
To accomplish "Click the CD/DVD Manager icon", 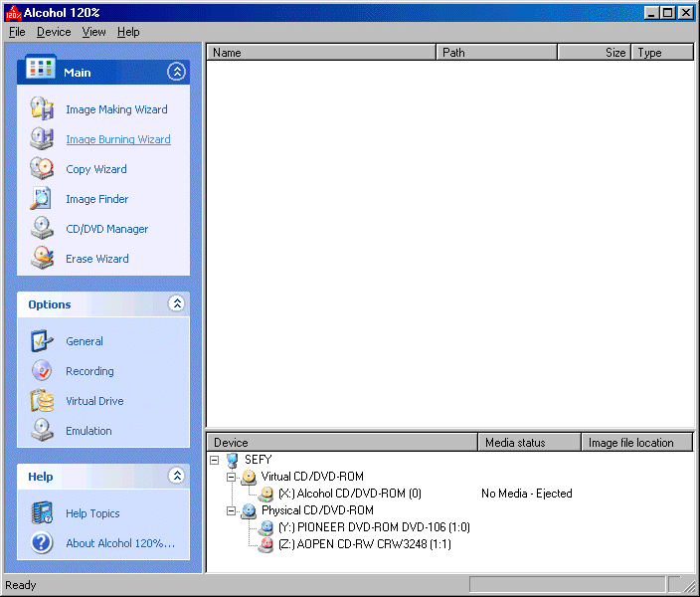I will (x=42, y=229).
